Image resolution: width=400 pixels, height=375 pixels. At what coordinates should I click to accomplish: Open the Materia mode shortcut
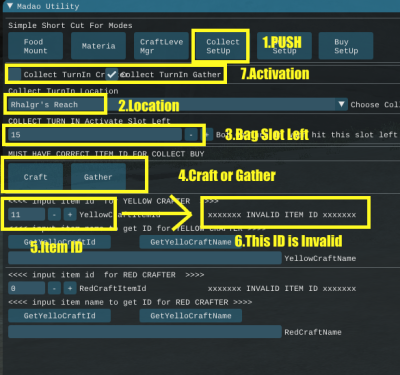pyautogui.click(x=98, y=46)
